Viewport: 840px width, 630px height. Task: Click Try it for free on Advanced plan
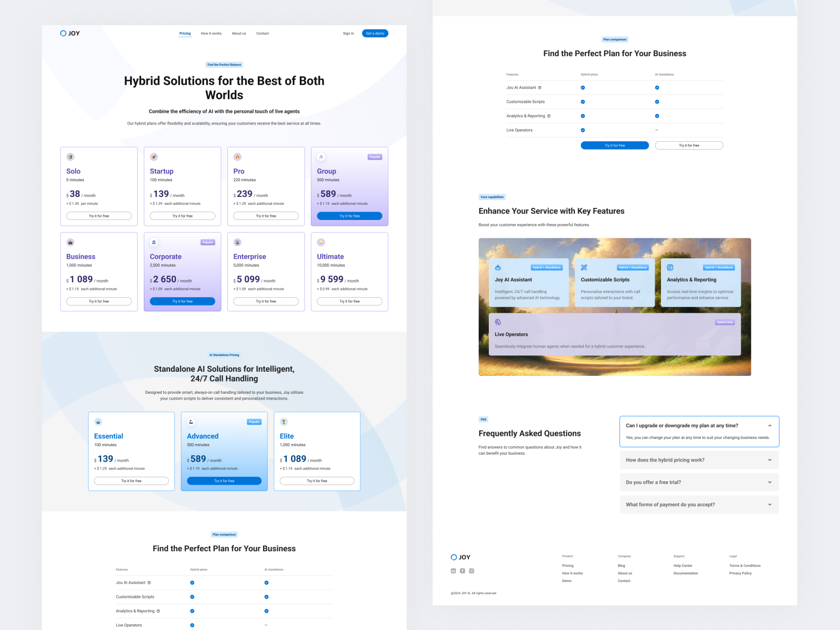coord(224,481)
